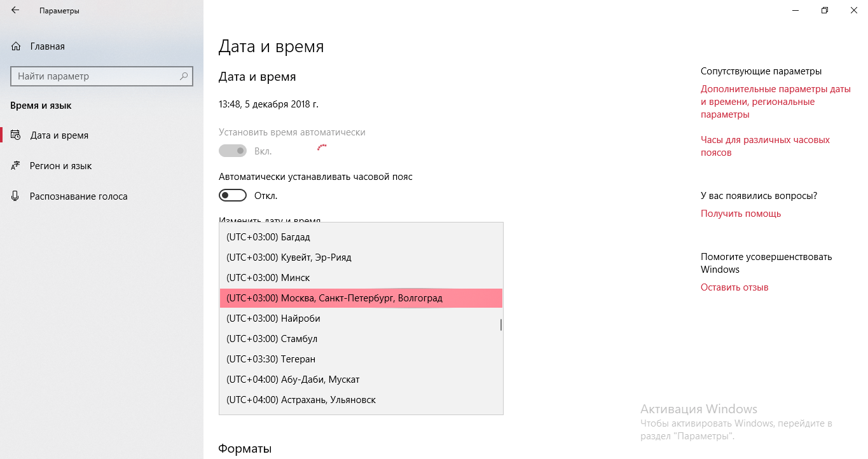
Task: Open Регион и язык settings page
Action: click(102, 166)
